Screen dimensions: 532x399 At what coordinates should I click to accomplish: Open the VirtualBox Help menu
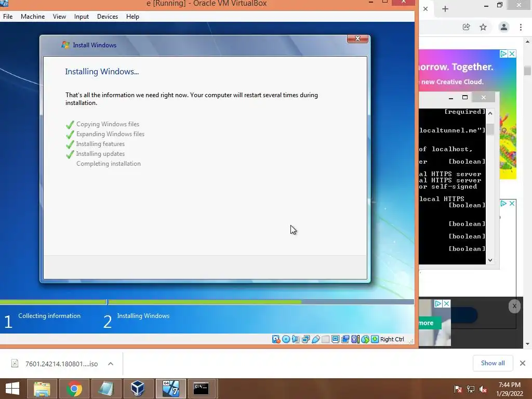click(x=132, y=16)
